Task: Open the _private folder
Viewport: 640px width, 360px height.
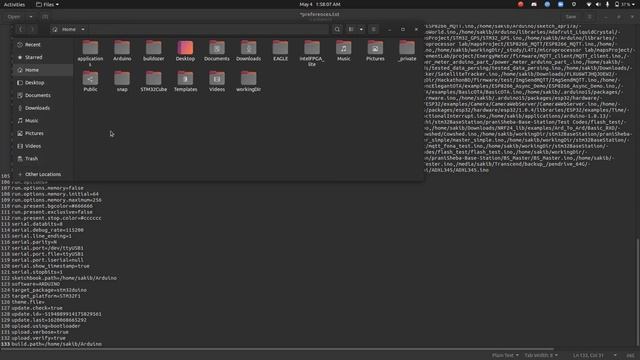Action: [407, 51]
